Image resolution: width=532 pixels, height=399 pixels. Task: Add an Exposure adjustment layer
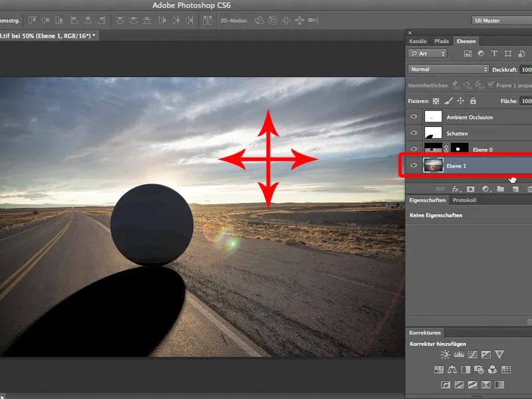point(486,354)
